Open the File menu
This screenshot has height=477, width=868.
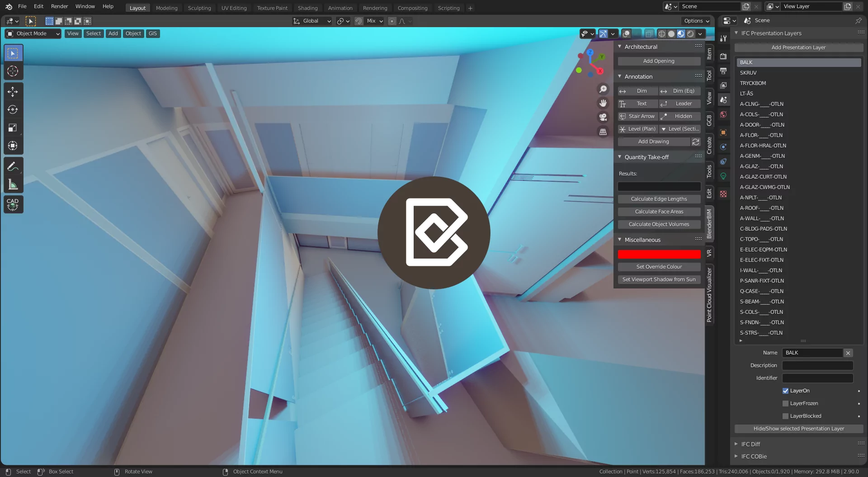coord(22,6)
